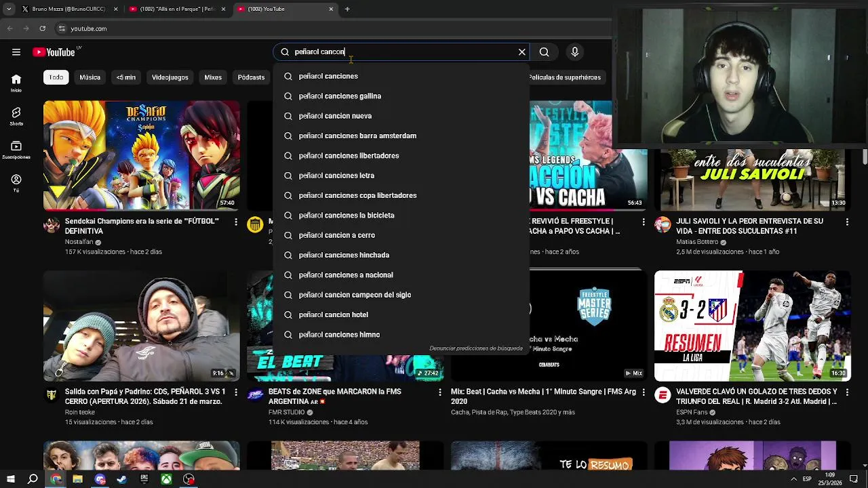The height and width of the screenshot is (488, 868).
Task: Switch to Bruno Mazza browser tab
Action: click(x=68, y=9)
